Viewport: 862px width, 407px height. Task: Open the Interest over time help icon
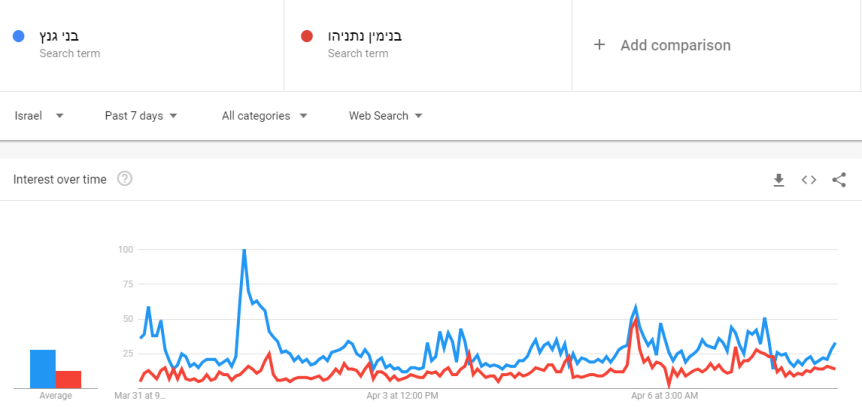(125, 179)
